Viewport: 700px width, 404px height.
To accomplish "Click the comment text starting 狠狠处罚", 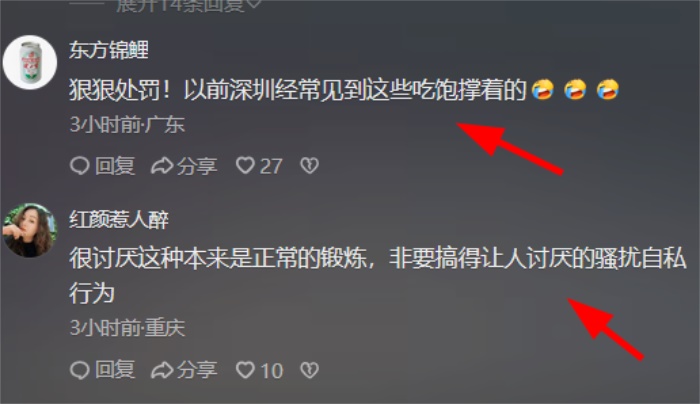I will click(344, 90).
